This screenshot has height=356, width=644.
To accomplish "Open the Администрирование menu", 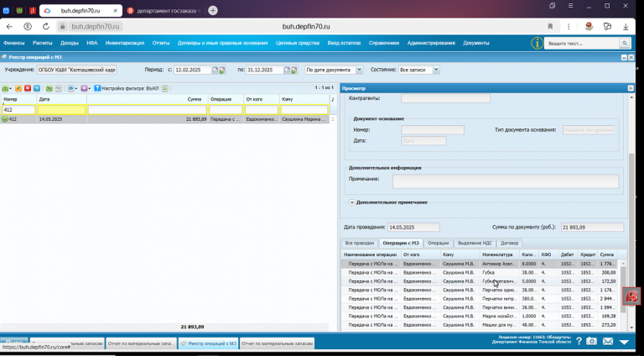I will click(x=431, y=43).
